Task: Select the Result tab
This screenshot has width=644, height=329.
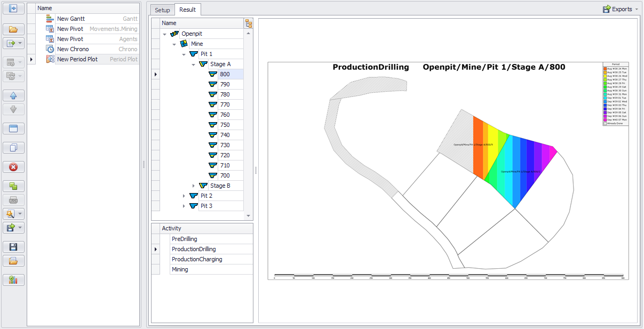Action: (187, 10)
